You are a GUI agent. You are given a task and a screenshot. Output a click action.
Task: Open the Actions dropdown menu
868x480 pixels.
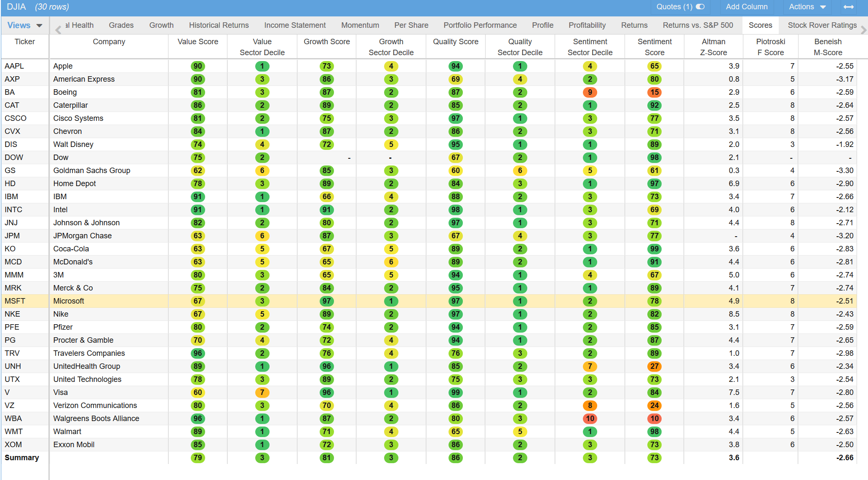(x=807, y=7)
